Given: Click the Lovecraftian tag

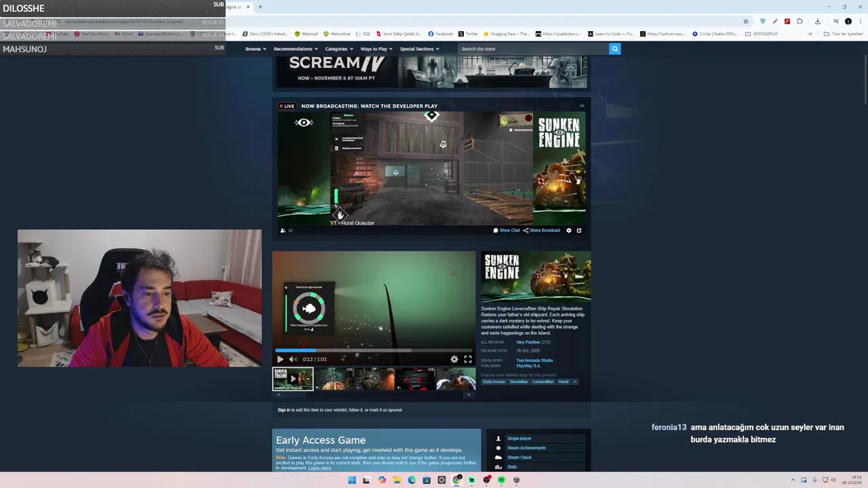Looking at the screenshot, I should tap(543, 382).
